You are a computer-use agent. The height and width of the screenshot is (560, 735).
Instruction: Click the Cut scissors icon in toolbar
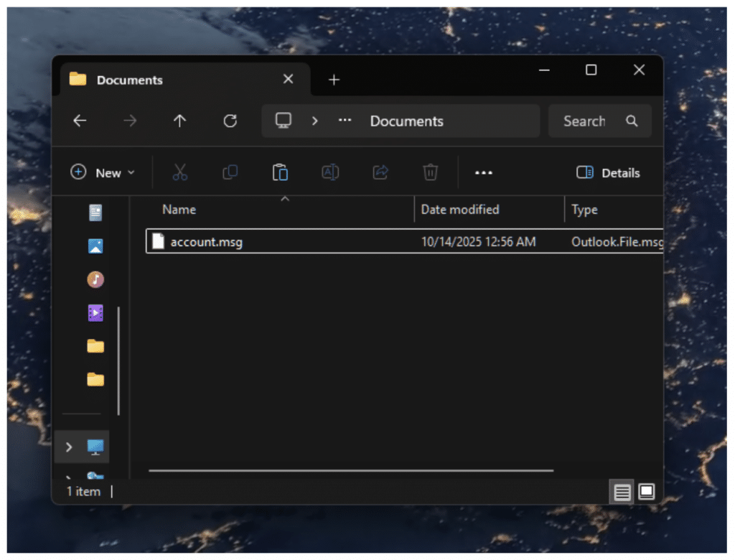pos(179,172)
